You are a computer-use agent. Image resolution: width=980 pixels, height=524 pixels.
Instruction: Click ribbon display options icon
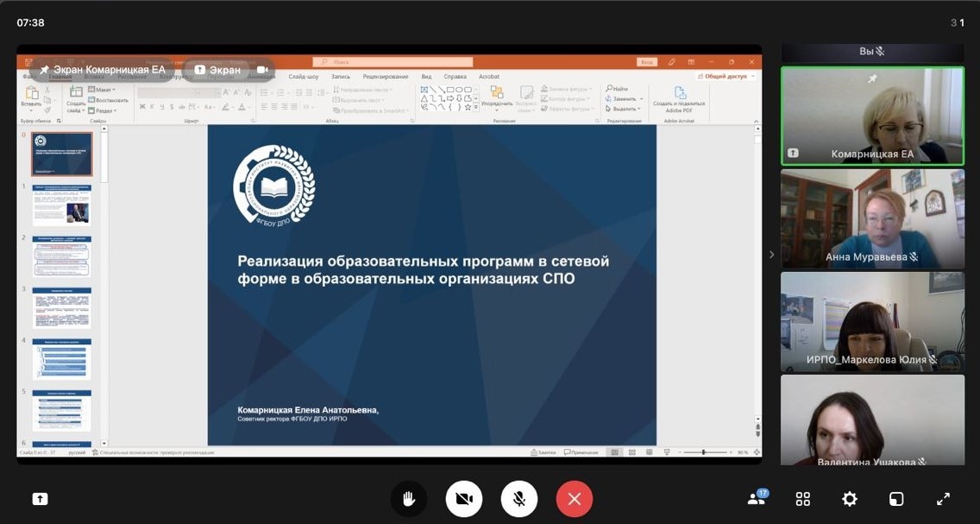coord(691,62)
